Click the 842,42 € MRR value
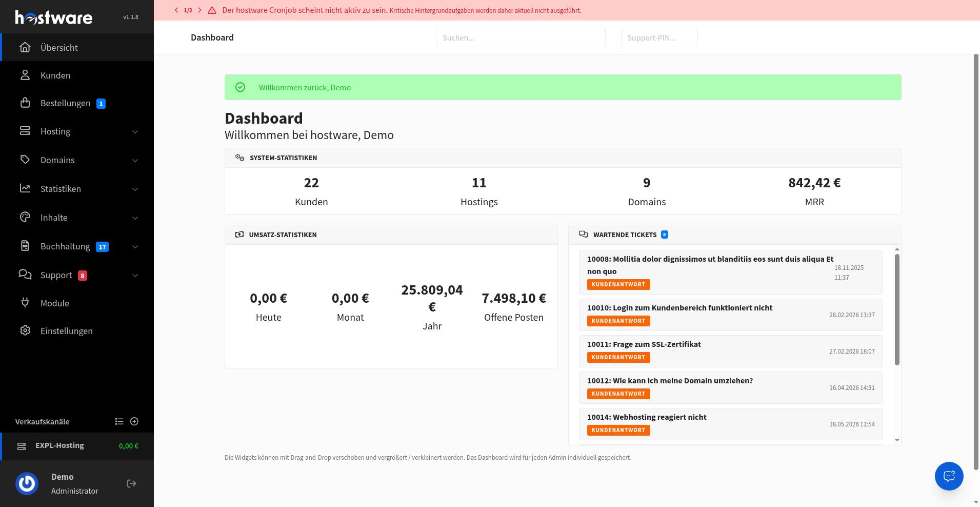 click(x=814, y=183)
